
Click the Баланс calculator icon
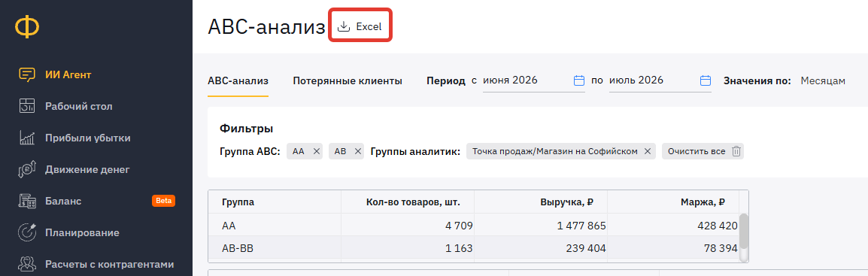26,201
